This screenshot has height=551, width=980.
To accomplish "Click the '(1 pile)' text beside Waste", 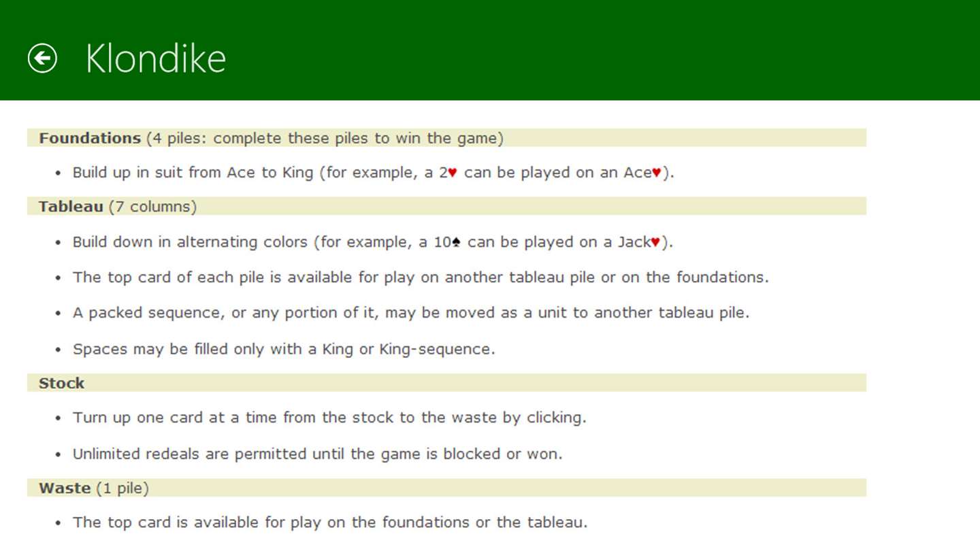I will pyautogui.click(x=122, y=488).
